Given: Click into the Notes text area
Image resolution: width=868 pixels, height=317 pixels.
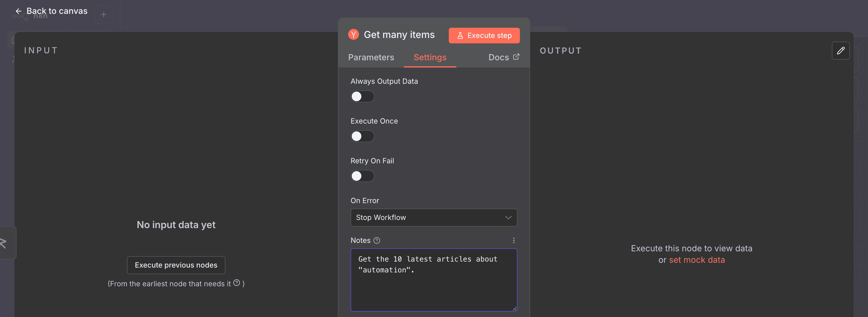Looking at the screenshot, I should tap(434, 280).
